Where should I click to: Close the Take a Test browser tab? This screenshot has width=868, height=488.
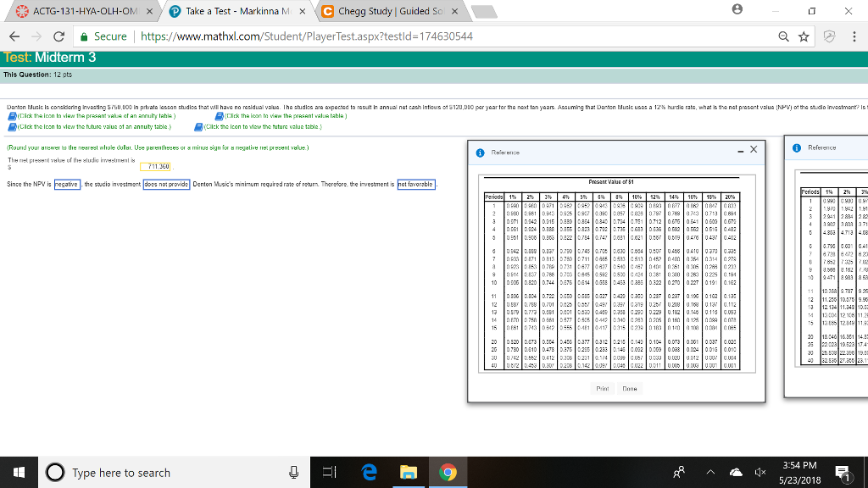pos(303,11)
